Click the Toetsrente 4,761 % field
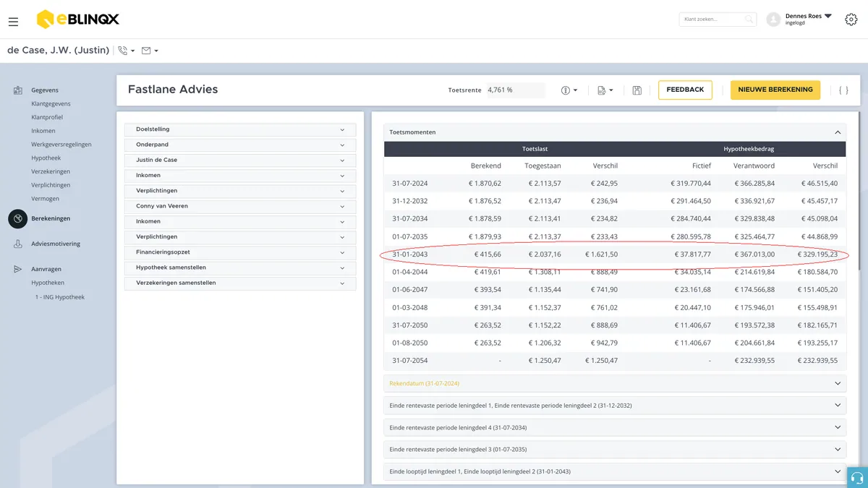 pyautogui.click(x=515, y=90)
